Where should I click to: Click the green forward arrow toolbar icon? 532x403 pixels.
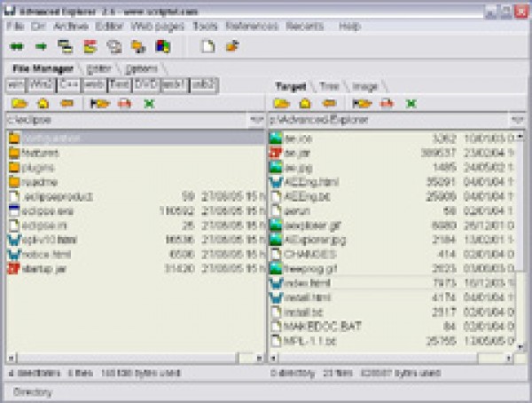[x=39, y=47]
